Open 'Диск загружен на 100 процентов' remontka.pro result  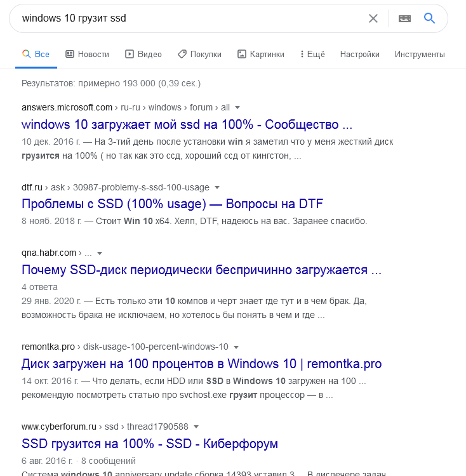coord(202,364)
